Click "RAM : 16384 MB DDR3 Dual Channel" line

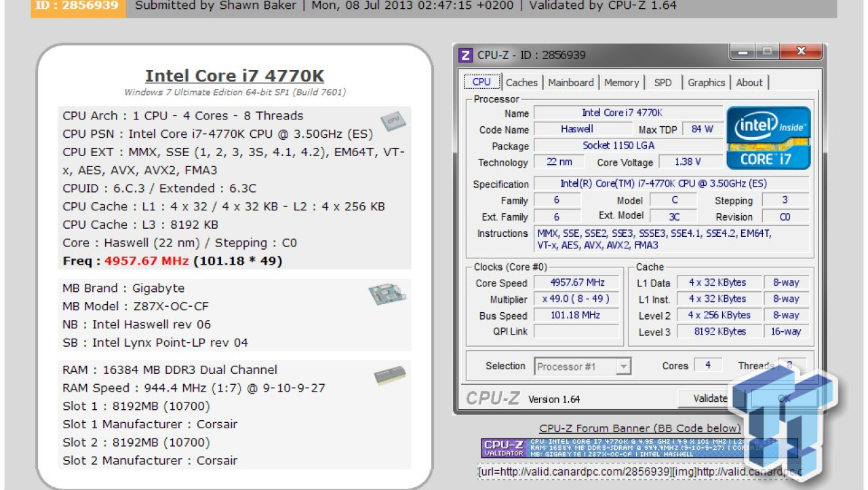coord(170,370)
